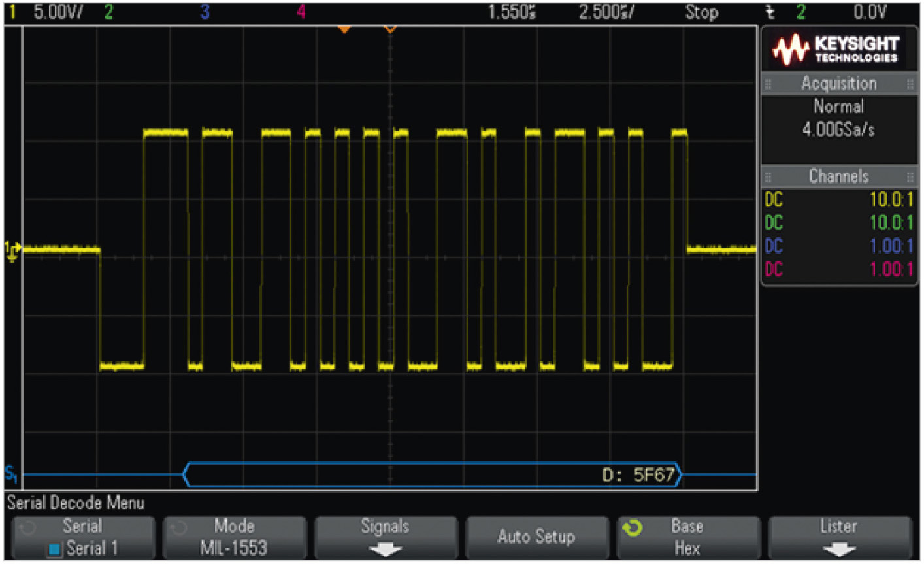Click the hollow orange time reference marker
Screen dimensions: 924x564
click(390, 29)
